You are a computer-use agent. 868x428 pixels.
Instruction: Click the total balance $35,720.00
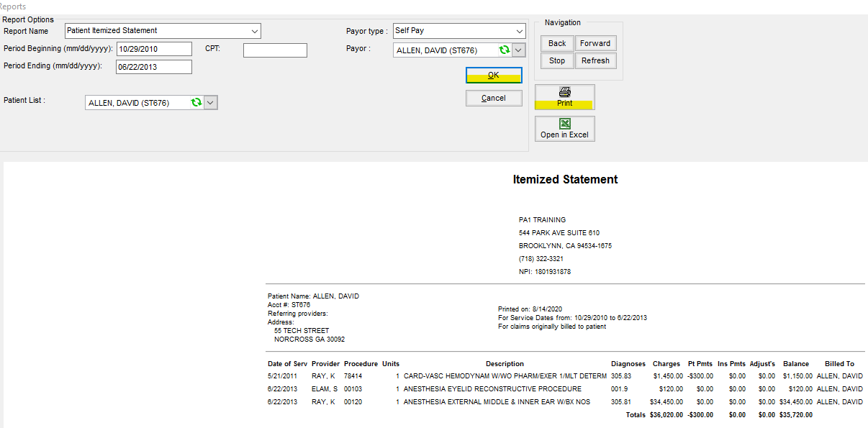795,414
